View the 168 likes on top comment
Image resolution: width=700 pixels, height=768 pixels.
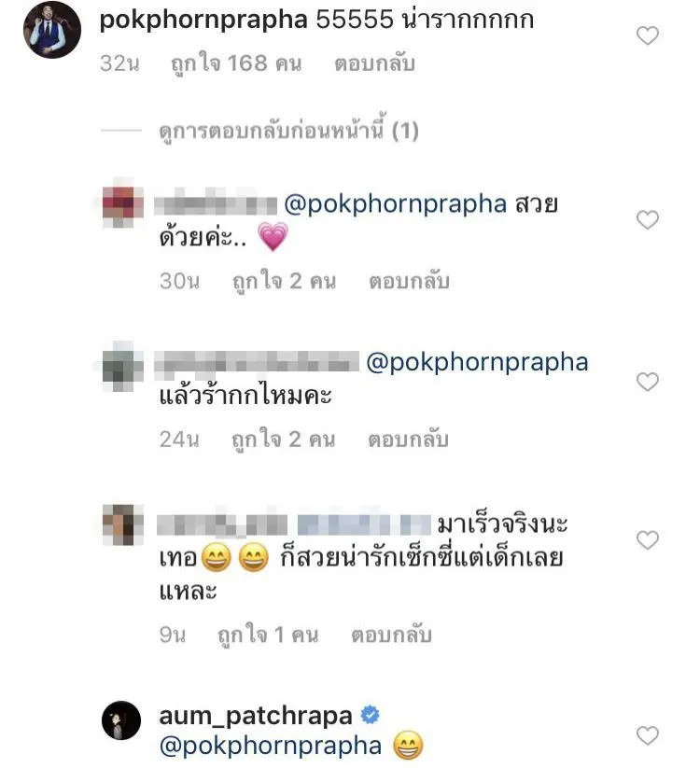click(x=236, y=64)
